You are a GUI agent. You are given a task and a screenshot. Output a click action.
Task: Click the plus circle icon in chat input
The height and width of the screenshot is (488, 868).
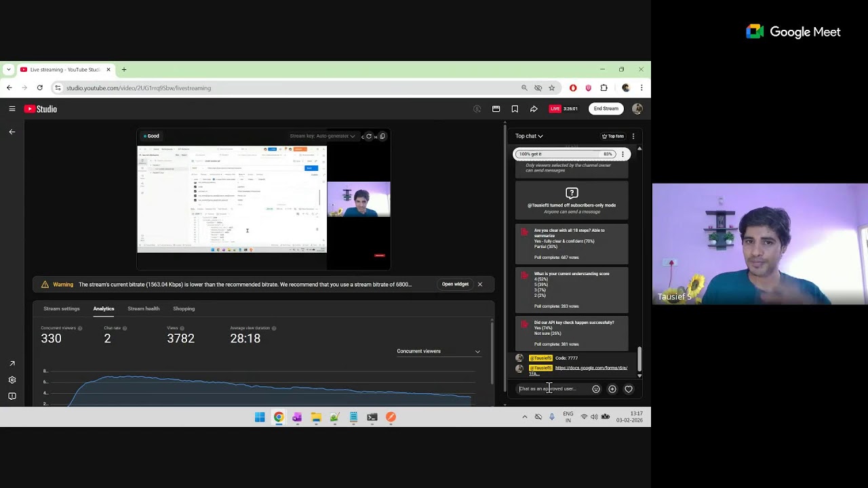(612, 389)
